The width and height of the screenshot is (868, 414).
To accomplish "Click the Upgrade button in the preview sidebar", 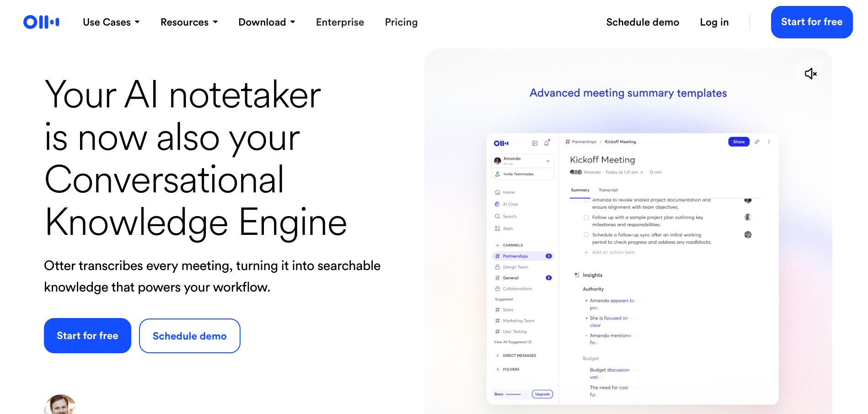I will [x=542, y=394].
